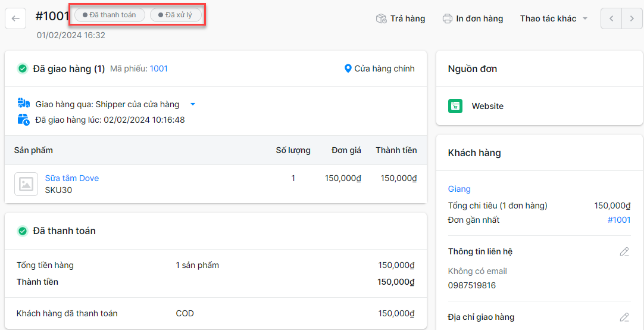Viewport: 644px width, 330px height.
Task: Click the Đã thanh toán status badge
Action: (110, 15)
